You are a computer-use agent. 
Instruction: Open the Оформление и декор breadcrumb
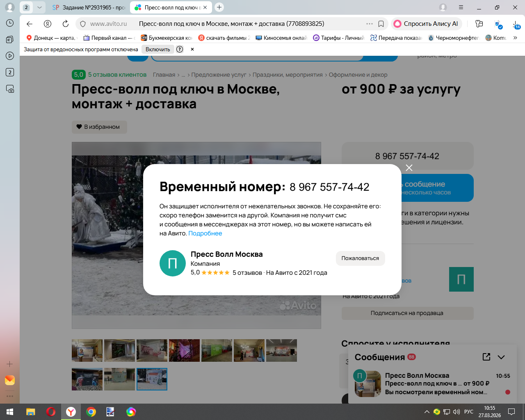click(x=358, y=75)
